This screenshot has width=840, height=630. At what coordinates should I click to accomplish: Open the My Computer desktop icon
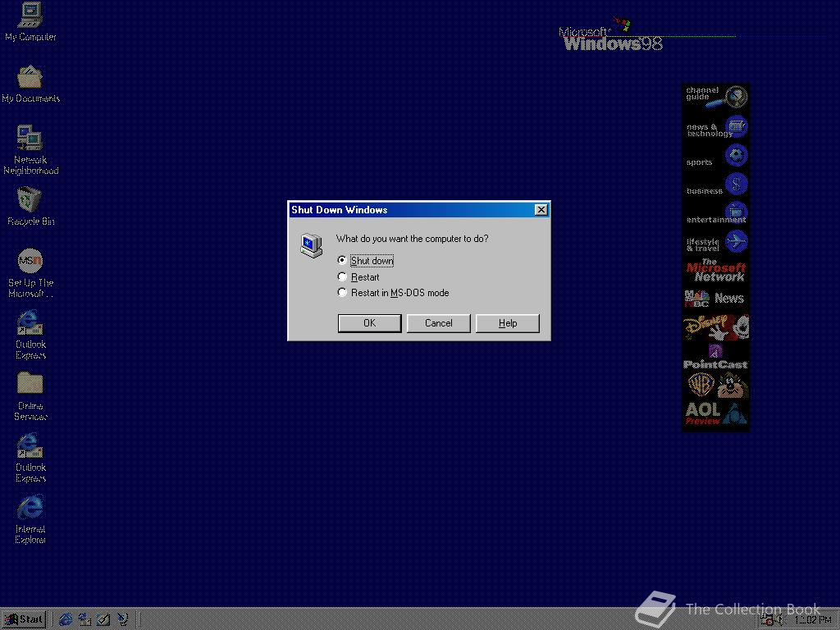click(30, 21)
